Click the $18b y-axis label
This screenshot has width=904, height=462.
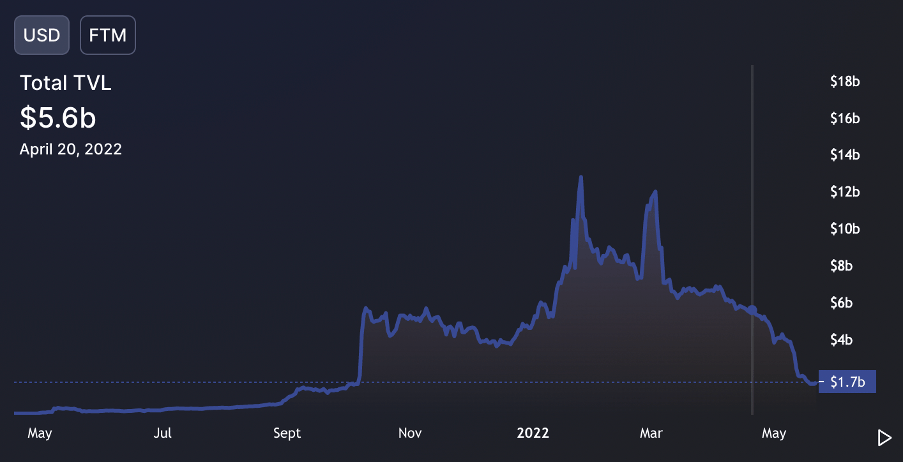pos(845,82)
